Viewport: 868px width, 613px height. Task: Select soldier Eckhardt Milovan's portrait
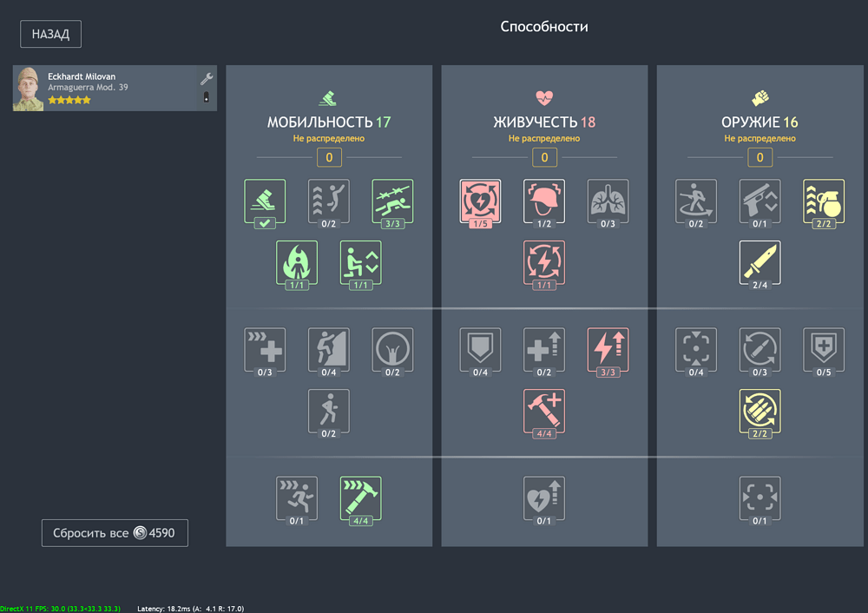28,89
